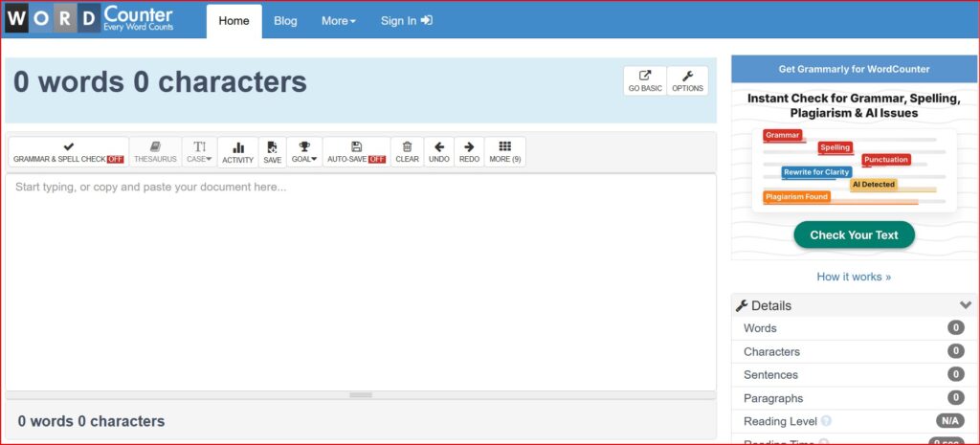Click the Grammar tag in ad preview
The image size is (980, 445).
(783, 135)
